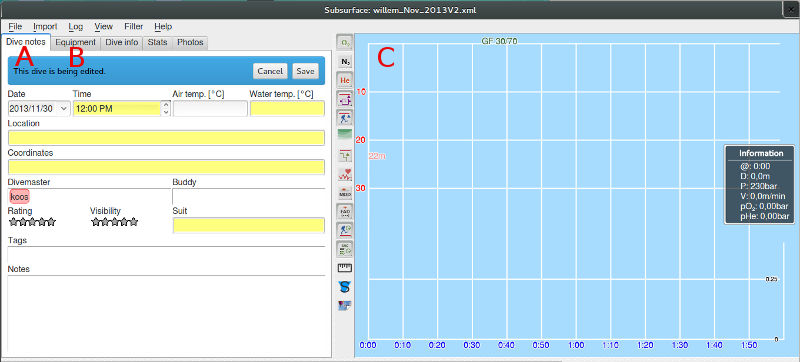Toggle the heart rate graph icon
The width and height of the screenshot is (800, 362).
pos(345,174)
